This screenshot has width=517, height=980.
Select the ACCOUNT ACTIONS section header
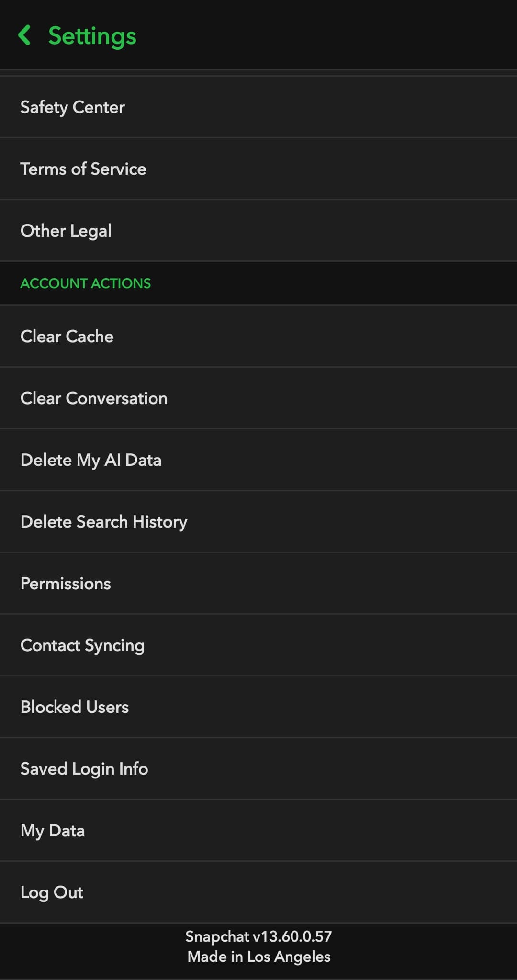85,283
